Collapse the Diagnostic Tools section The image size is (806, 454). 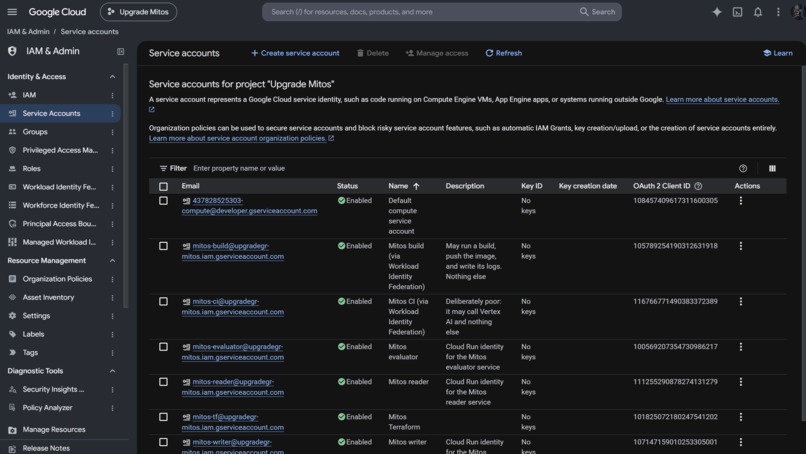(112, 371)
